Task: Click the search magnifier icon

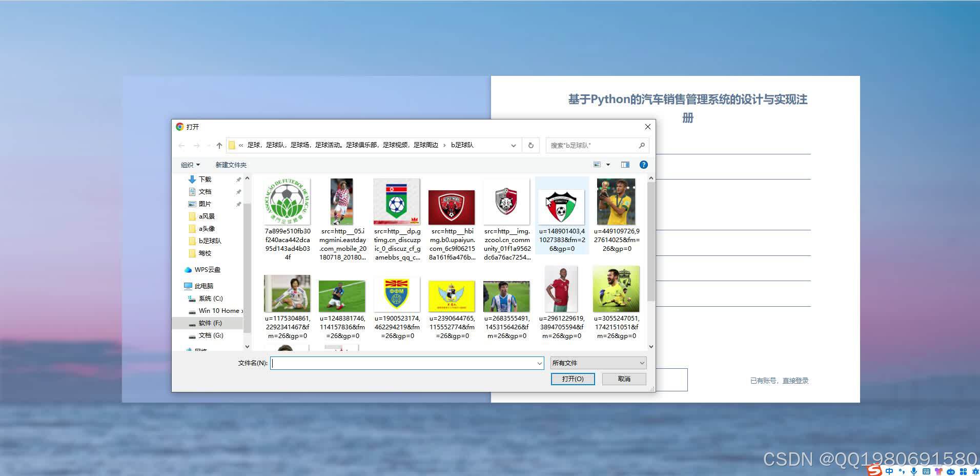Action: [642, 146]
